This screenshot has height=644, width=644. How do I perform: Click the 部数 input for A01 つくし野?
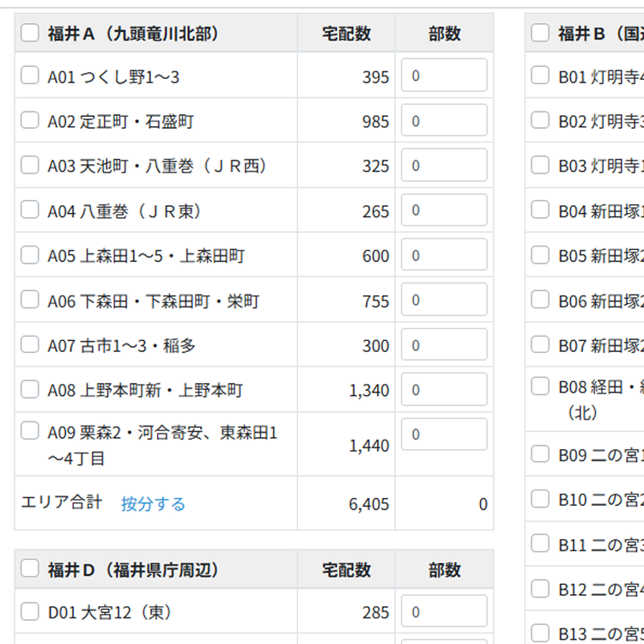coord(444,76)
